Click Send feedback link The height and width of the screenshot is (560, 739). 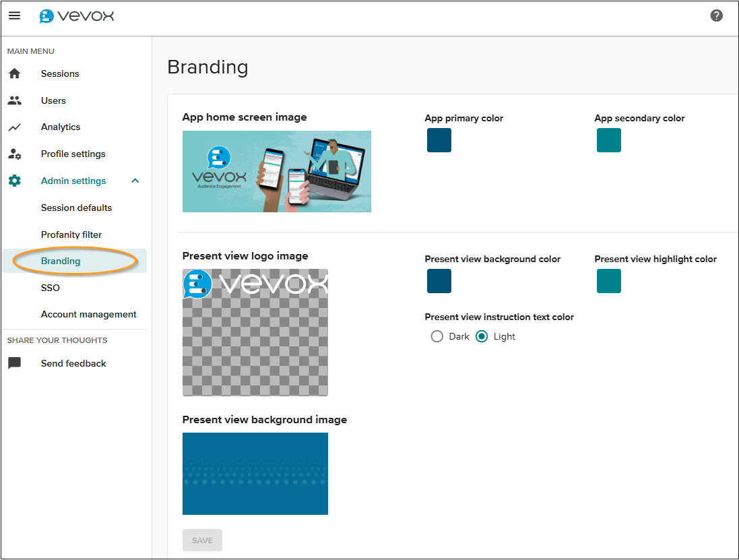(x=73, y=363)
